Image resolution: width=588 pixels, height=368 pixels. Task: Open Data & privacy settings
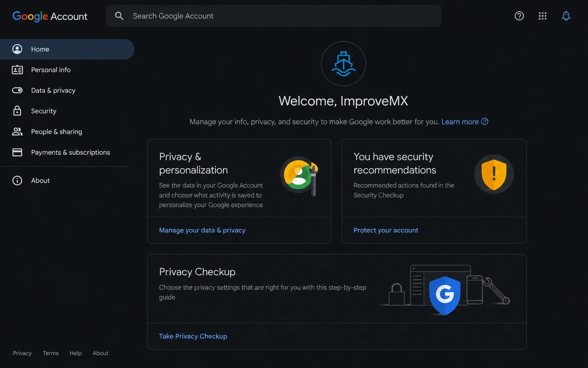coord(67,90)
